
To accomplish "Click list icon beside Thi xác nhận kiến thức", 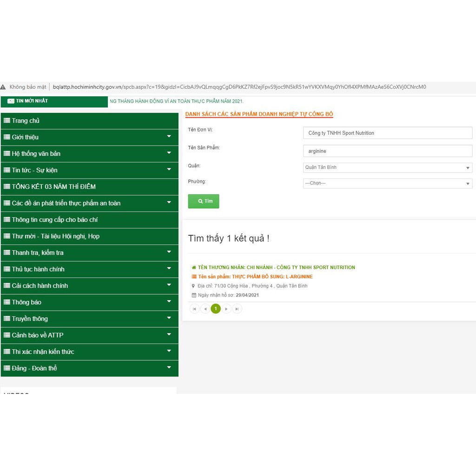I will (x=7, y=351).
